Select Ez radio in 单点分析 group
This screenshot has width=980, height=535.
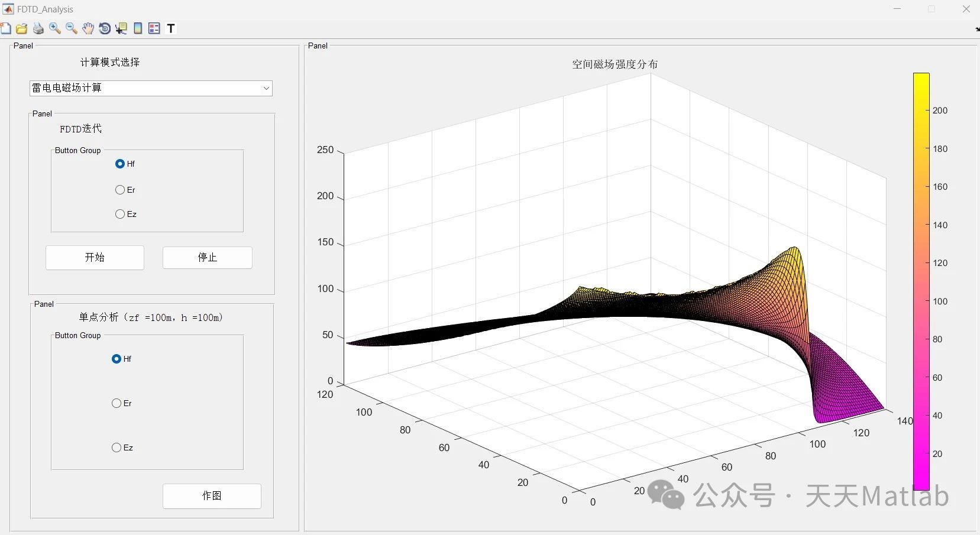tap(117, 448)
